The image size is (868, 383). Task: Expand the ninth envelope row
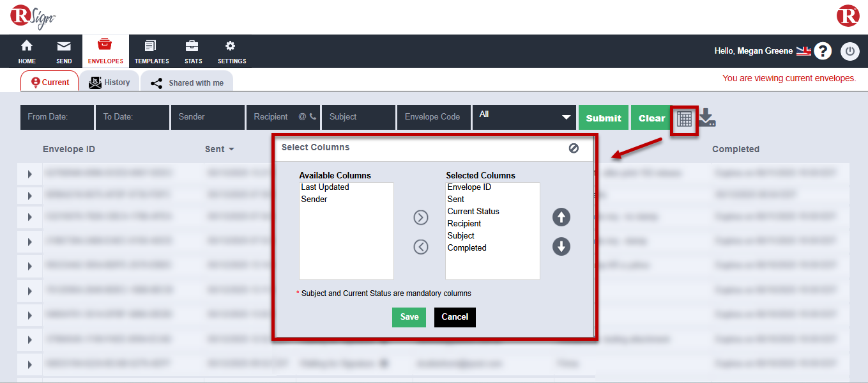click(30, 364)
